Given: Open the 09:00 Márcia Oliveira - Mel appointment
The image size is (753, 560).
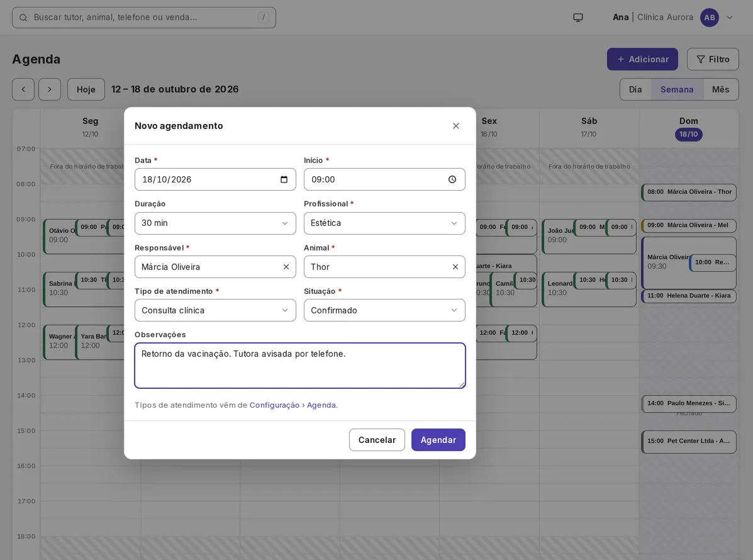Looking at the screenshot, I should coord(689,225).
